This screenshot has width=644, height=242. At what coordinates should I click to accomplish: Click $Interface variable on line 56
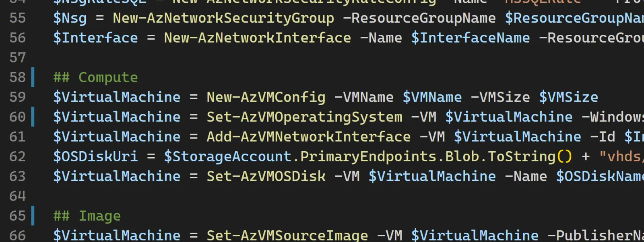95,38
